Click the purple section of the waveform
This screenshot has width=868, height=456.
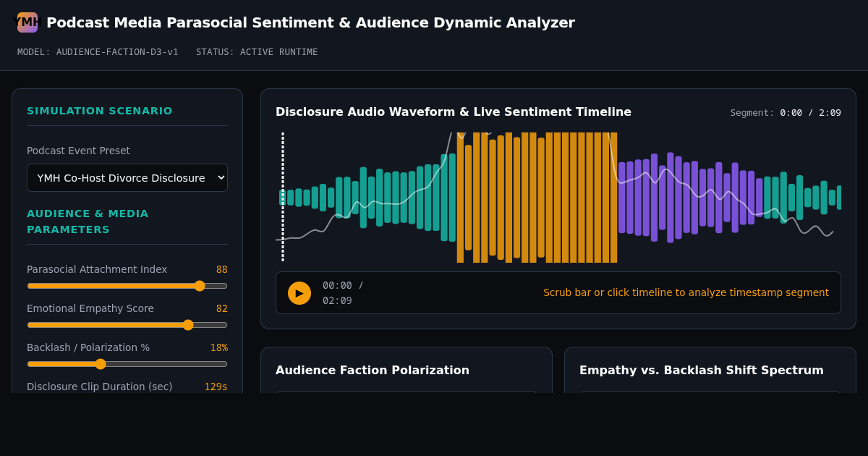pos(690,198)
